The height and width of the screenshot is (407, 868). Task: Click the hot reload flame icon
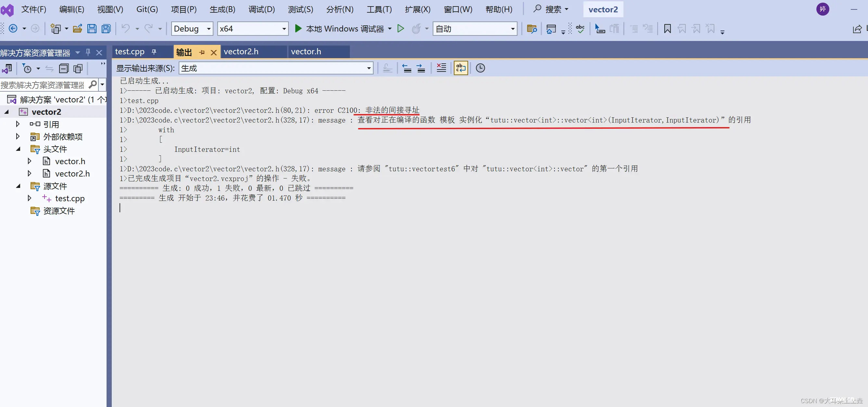(416, 29)
